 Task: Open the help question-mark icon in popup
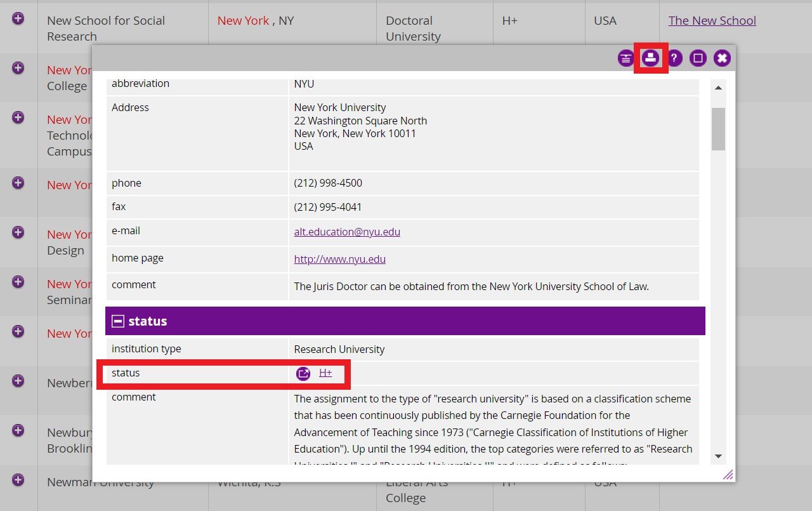674,58
